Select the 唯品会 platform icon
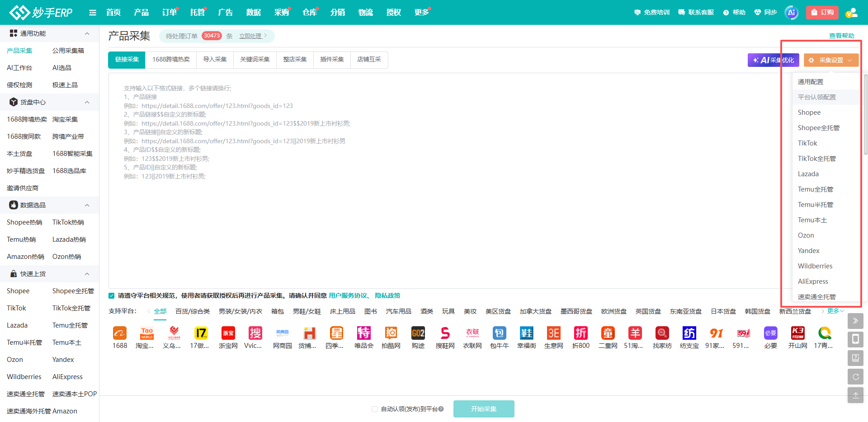Image resolution: width=868 pixels, height=422 pixels. [x=364, y=333]
